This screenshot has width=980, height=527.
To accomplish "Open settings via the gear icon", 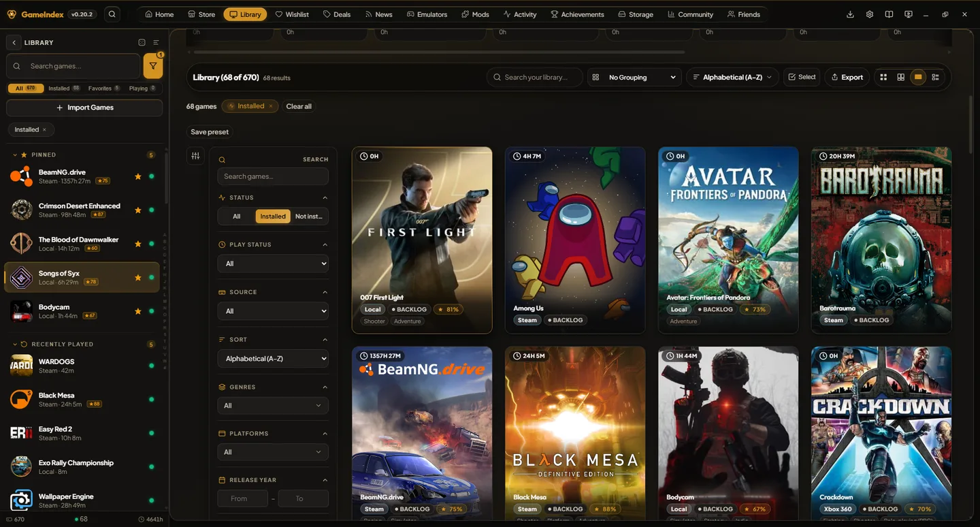I will coord(870,14).
